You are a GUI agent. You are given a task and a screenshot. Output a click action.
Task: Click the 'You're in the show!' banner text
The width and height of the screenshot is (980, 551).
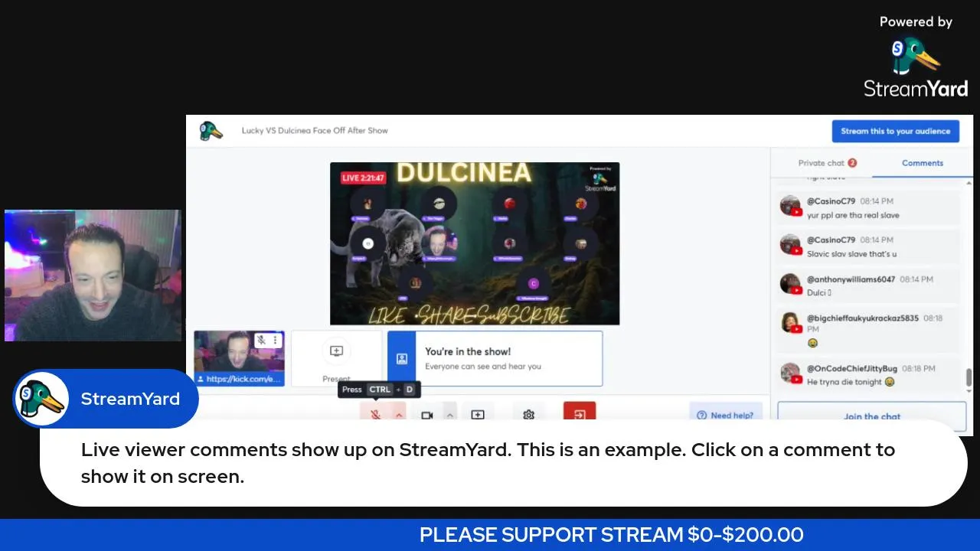[x=468, y=352]
